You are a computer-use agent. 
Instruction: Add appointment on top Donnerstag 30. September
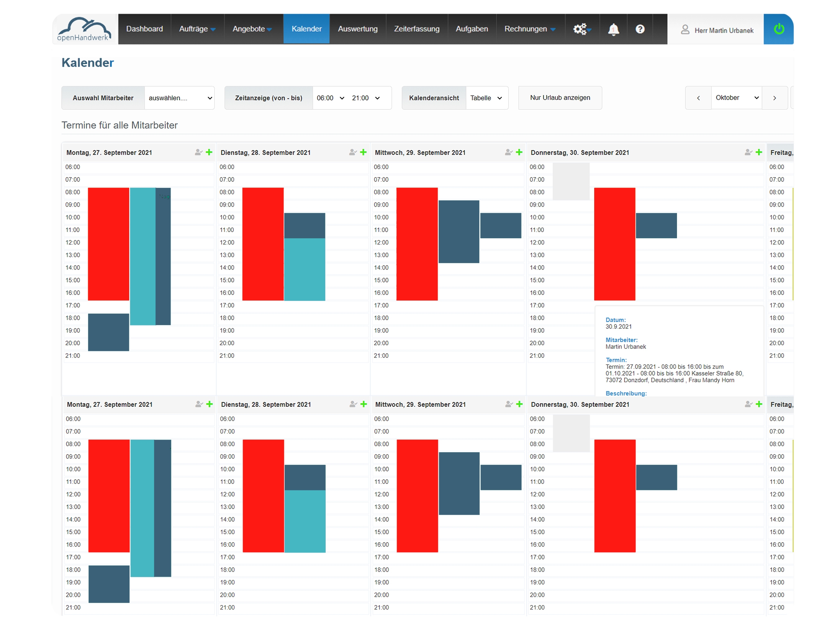[x=759, y=152]
